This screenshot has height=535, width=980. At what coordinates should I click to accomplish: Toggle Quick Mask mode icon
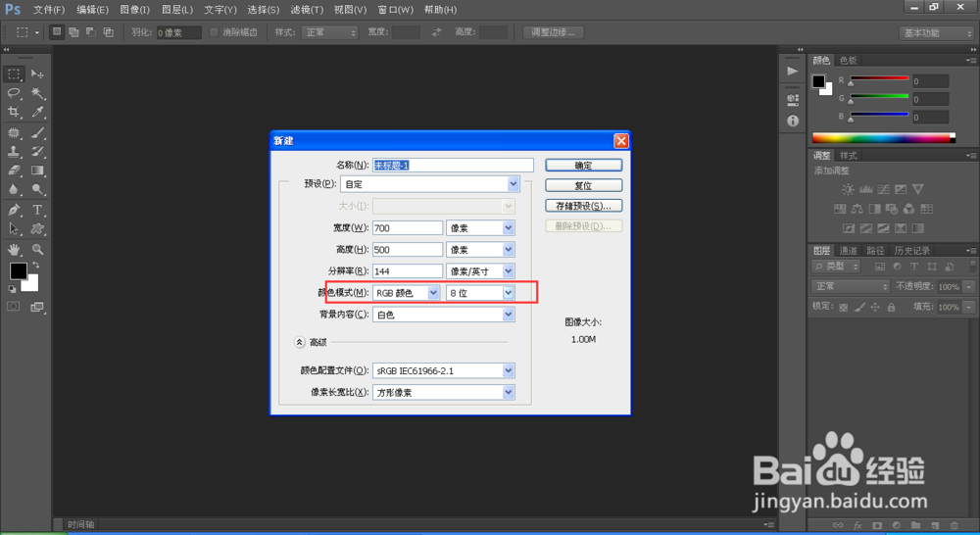(x=13, y=307)
